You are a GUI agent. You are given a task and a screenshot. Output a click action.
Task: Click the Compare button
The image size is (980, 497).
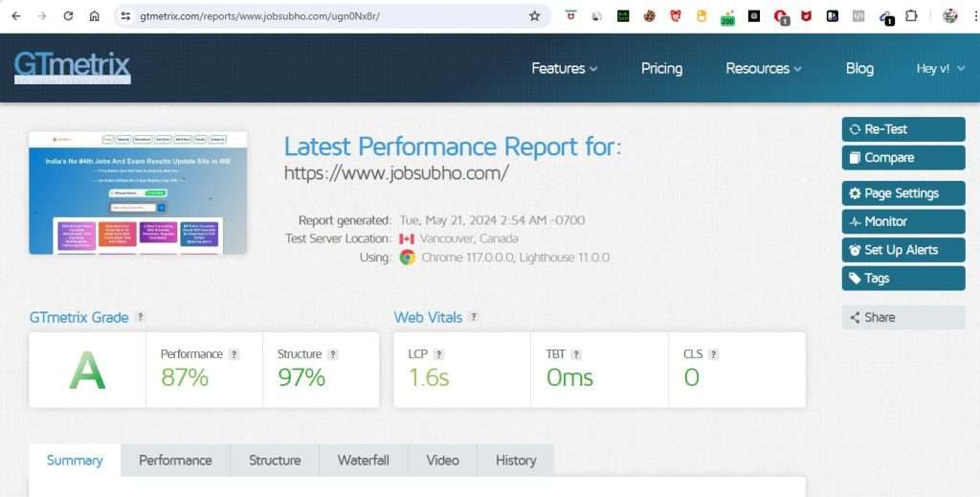click(x=903, y=158)
